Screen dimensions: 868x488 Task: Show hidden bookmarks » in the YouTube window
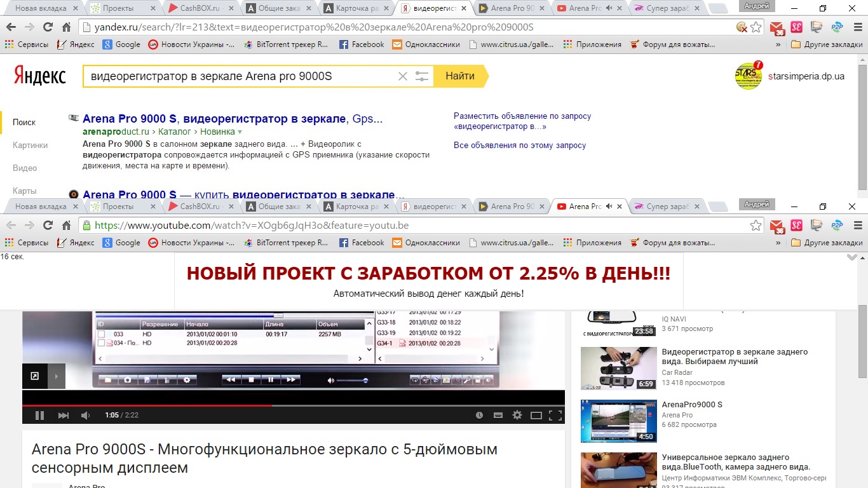[778, 243]
